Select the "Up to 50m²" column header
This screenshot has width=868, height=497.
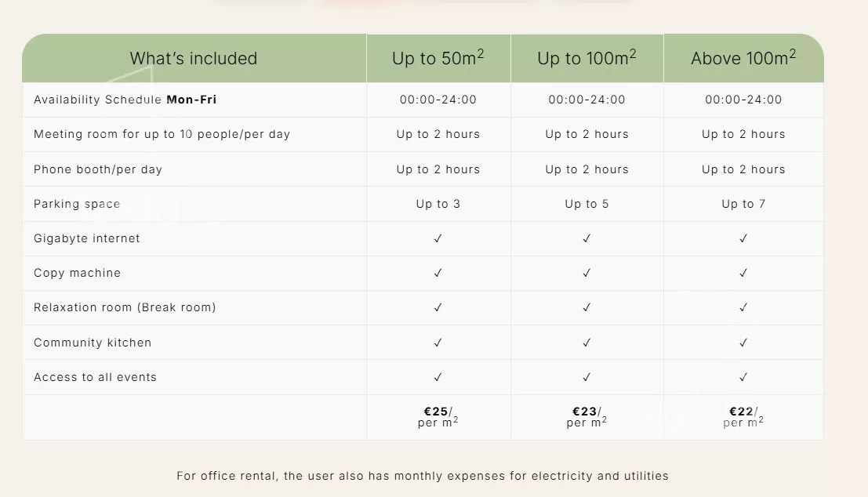click(438, 58)
